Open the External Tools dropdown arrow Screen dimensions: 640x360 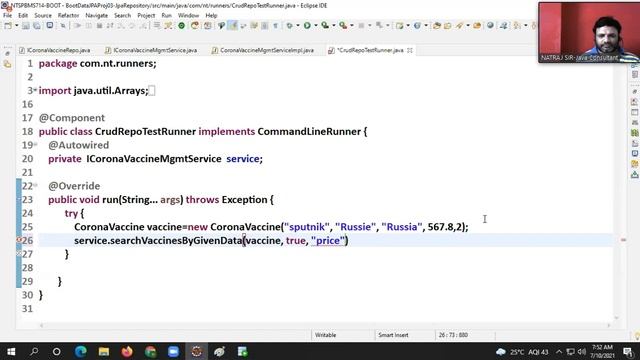point(352,26)
